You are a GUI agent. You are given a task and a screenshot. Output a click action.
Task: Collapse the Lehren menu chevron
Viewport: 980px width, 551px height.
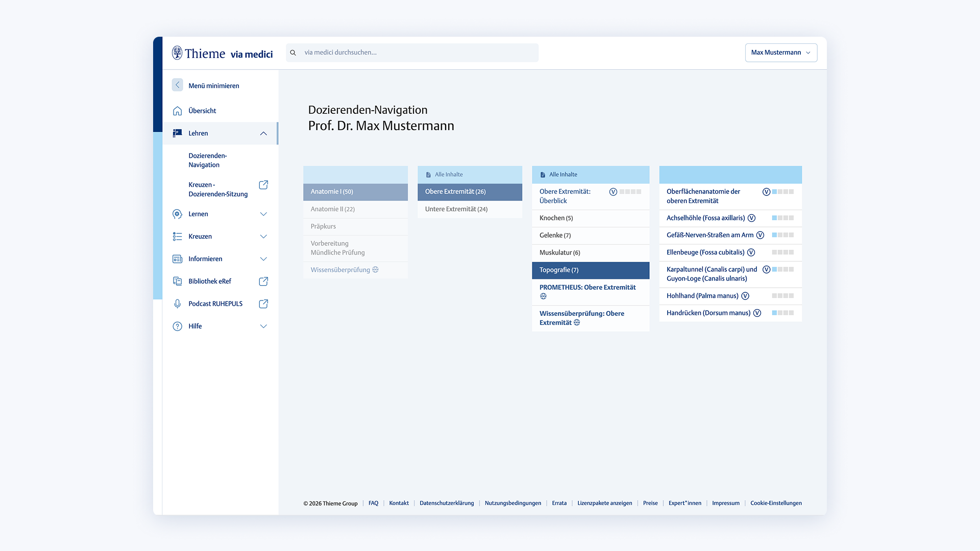click(x=263, y=134)
